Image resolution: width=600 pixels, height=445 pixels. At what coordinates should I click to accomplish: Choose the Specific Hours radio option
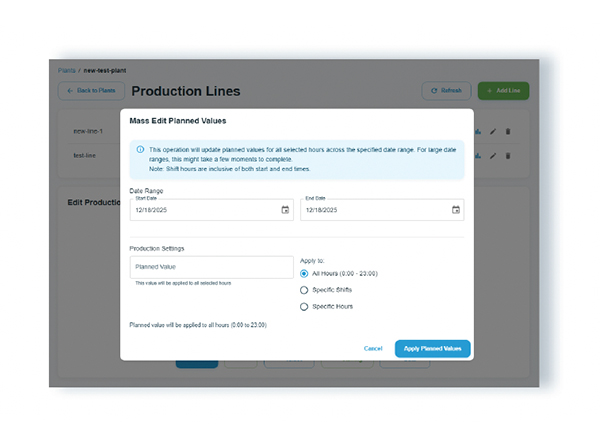304,307
